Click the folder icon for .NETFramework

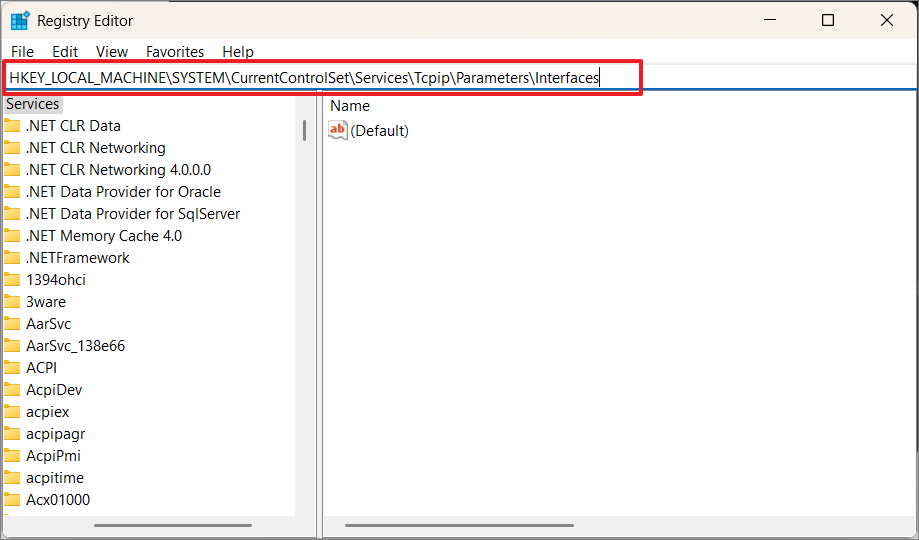pos(12,258)
